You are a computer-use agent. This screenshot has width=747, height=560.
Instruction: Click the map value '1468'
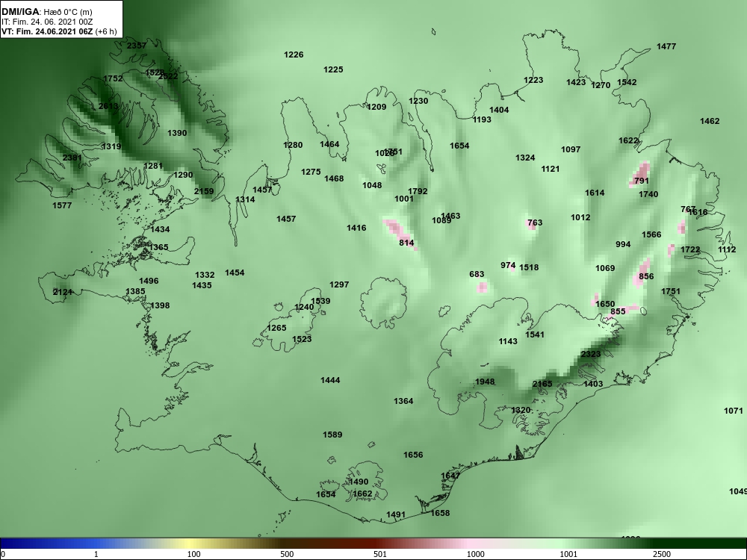[333, 178]
